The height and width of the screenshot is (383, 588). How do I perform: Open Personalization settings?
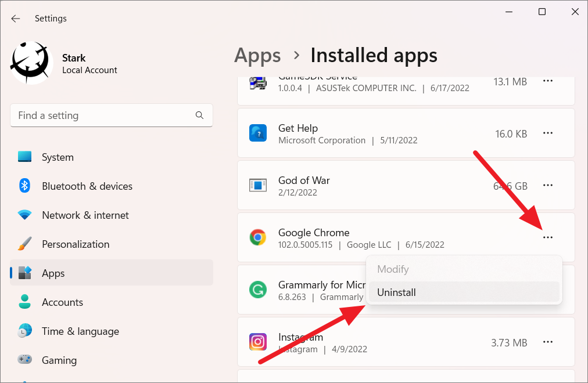[x=76, y=244]
